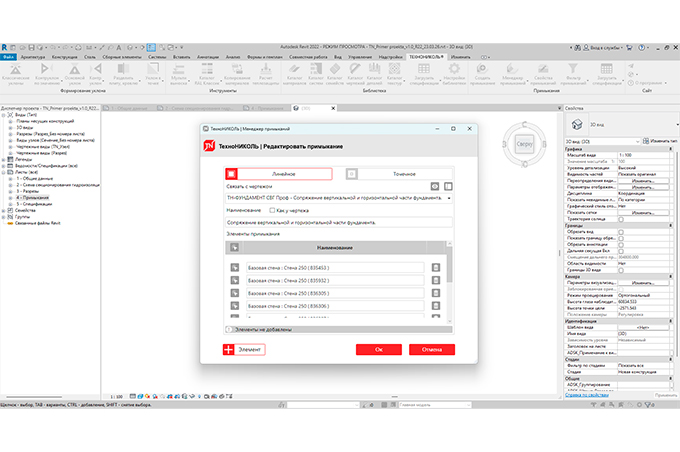
Task: Open the Архитектура ribbon tab
Action: tap(33, 57)
